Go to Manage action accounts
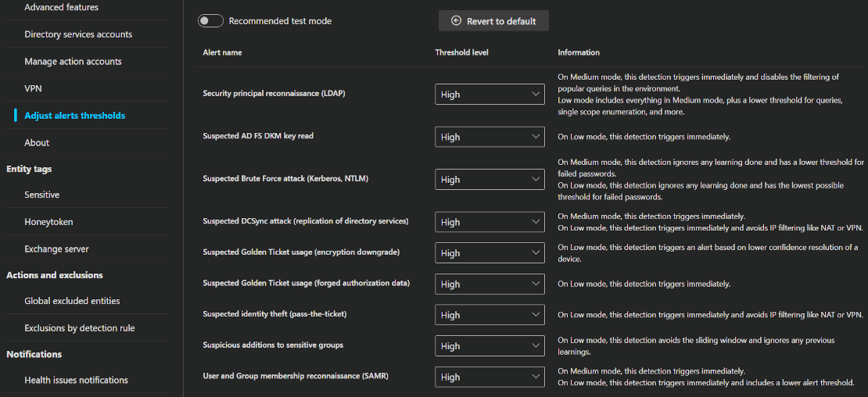The width and height of the screenshot is (868, 397). coord(73,62)
